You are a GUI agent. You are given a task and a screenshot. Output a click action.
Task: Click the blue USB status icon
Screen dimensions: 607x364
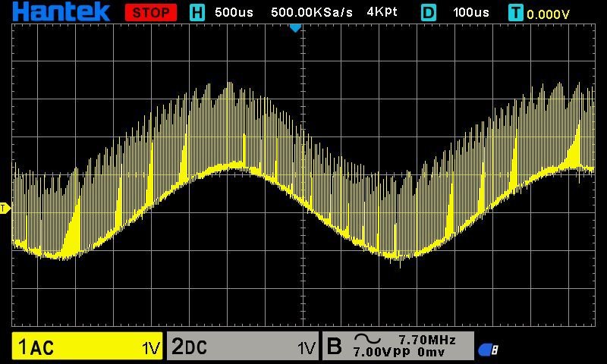click(x=488, y=350)
